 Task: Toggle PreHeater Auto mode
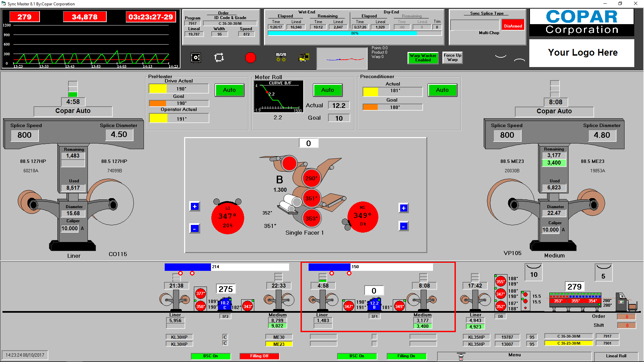229,90
